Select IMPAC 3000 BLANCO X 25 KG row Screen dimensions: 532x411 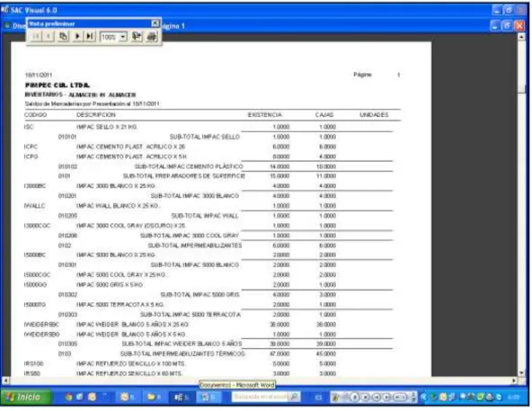[x=180, y=186]
